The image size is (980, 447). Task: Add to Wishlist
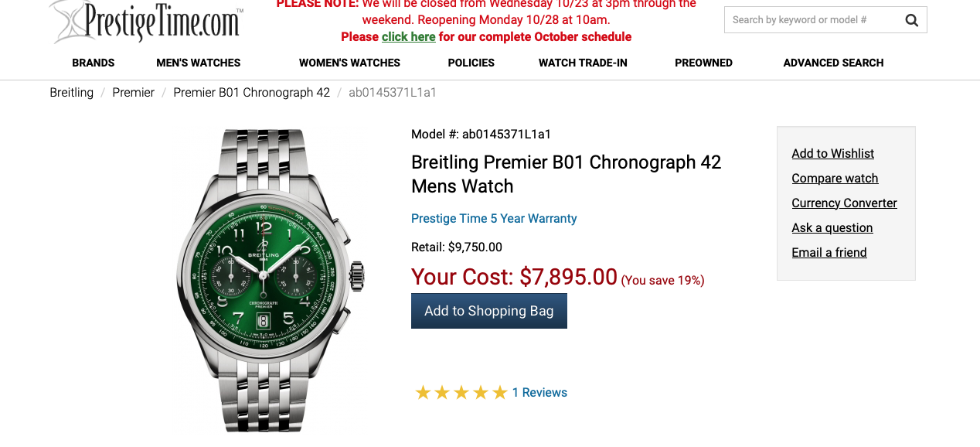pos(832,154)
